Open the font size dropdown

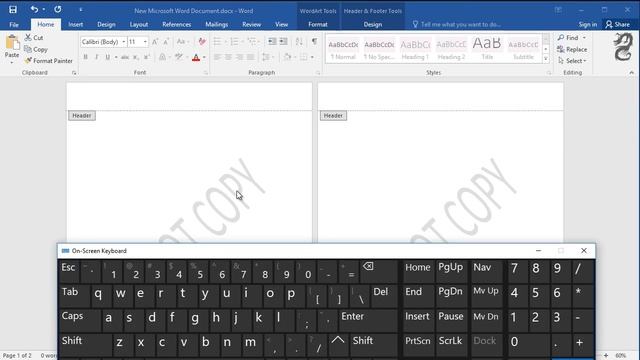(x=145, y=42)
